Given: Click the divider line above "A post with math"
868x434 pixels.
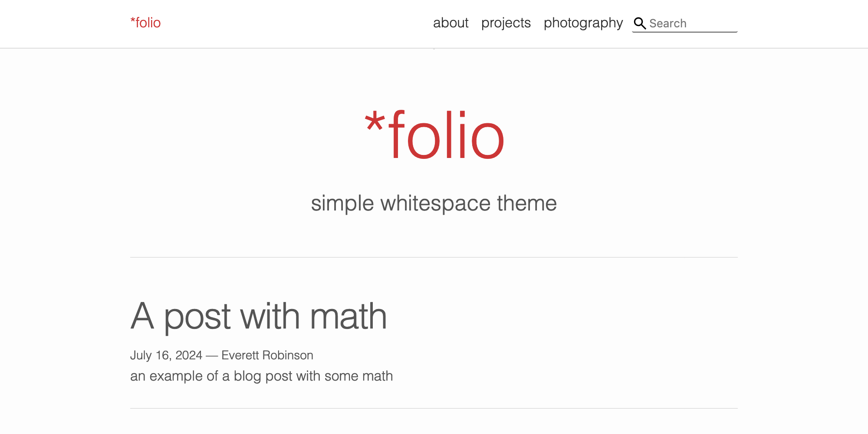Looking at the screenshot, I should click(x=434, y=257).
